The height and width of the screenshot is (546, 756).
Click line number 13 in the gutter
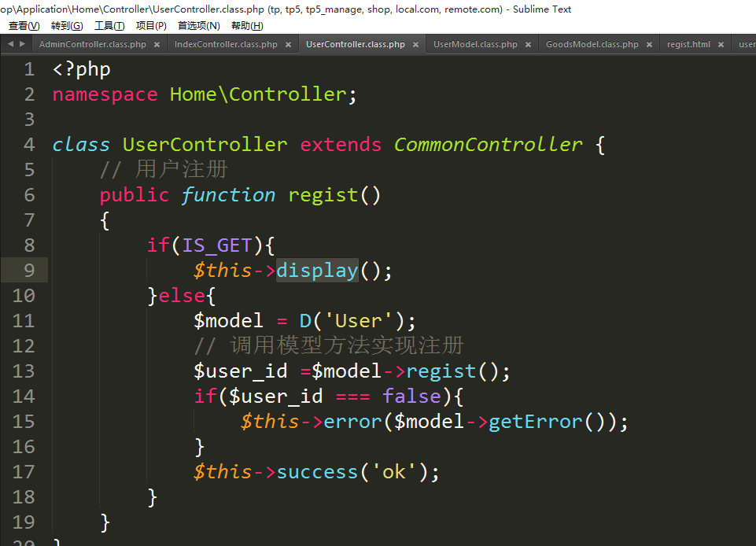(x=24, y=371)
